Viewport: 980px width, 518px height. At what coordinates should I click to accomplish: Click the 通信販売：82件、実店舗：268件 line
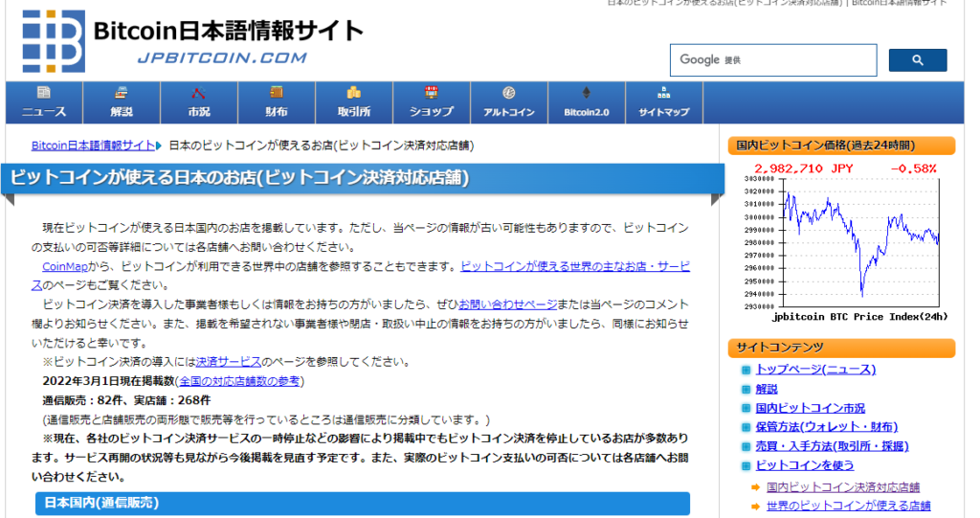[126, 400]
